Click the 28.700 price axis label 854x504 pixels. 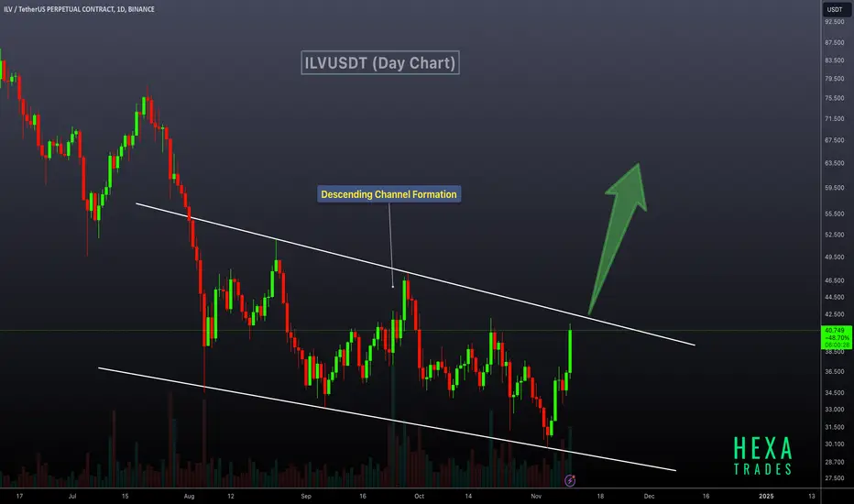[835, 462]
